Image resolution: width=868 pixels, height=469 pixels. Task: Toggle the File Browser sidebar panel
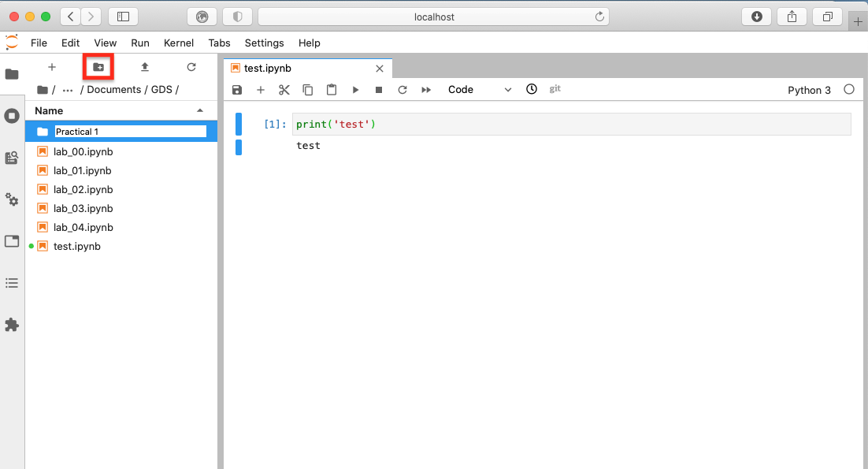(x=12, y=74)
